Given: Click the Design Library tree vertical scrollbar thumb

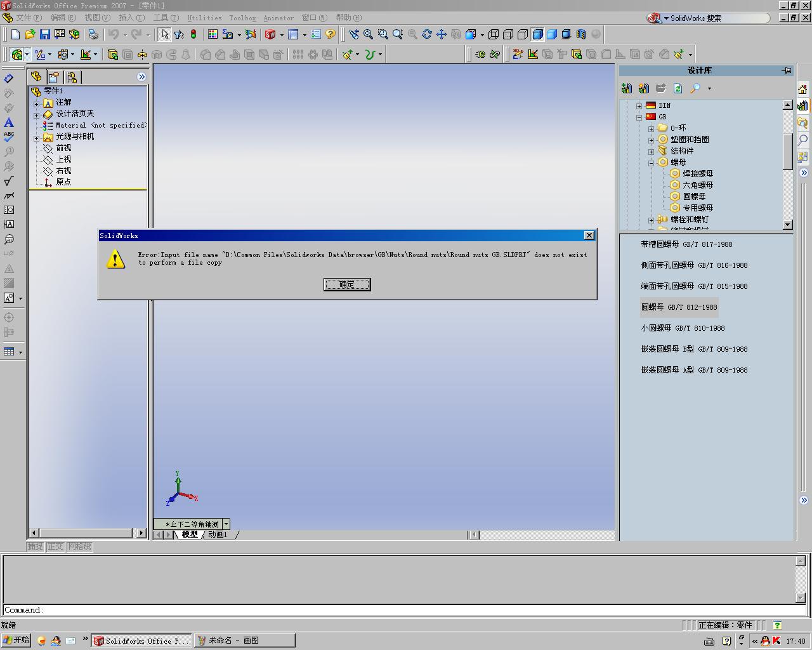Looking at the screenshot, I should (x=788, y=152).
